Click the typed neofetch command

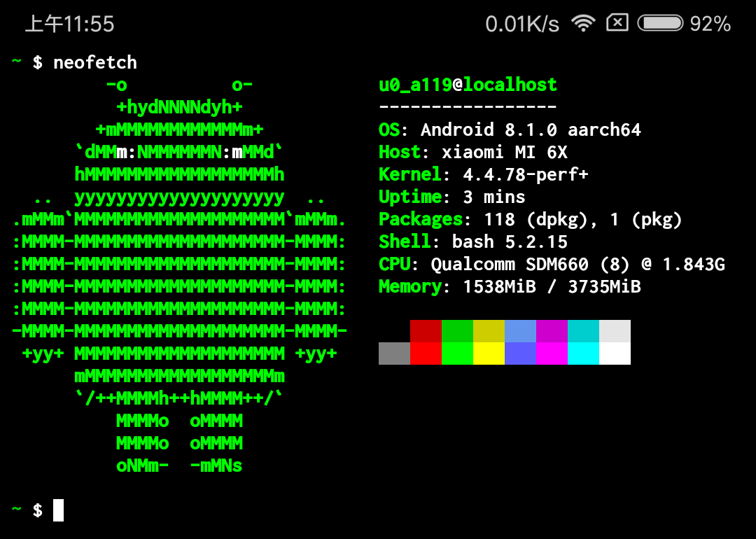(95, 62)
